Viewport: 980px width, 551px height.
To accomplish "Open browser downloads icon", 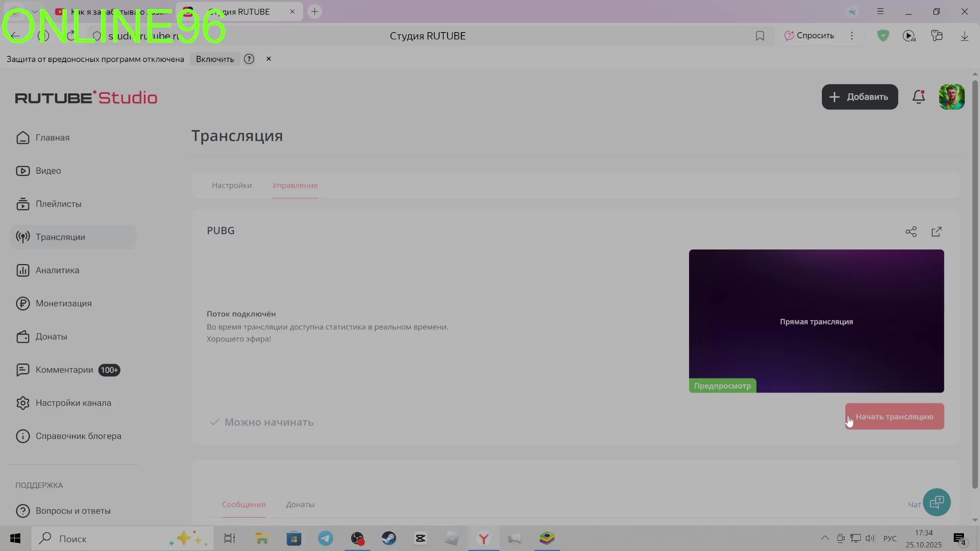I will click(964, 36).
